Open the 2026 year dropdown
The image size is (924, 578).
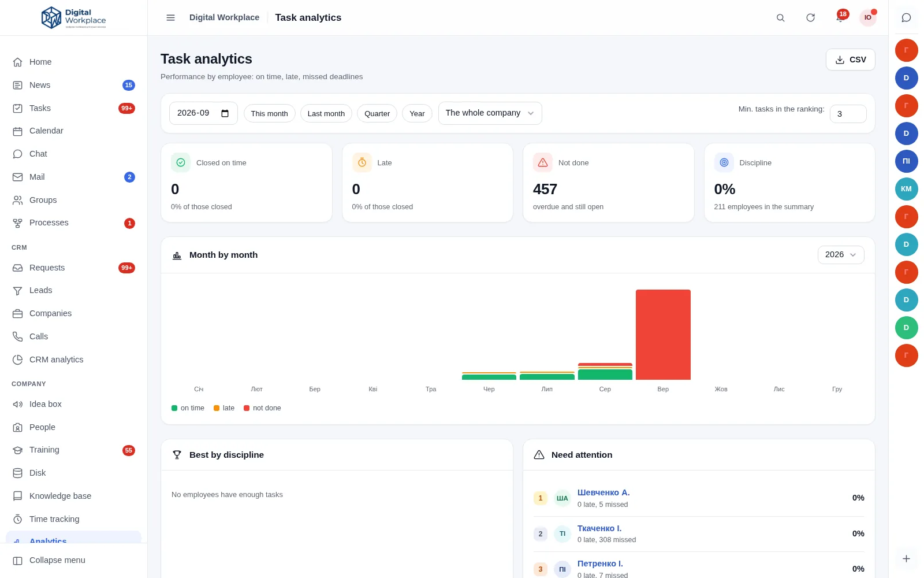pyautogui.click(x=841, y=255)
